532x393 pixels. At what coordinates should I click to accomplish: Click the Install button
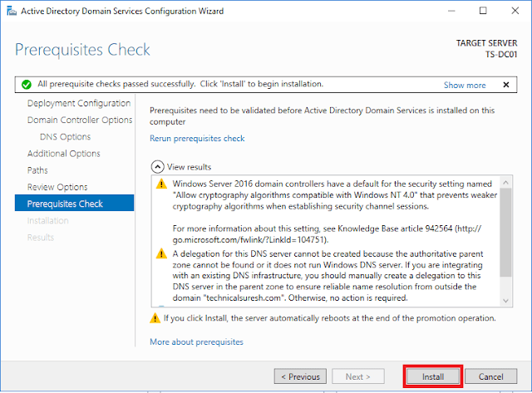[433, 376]
